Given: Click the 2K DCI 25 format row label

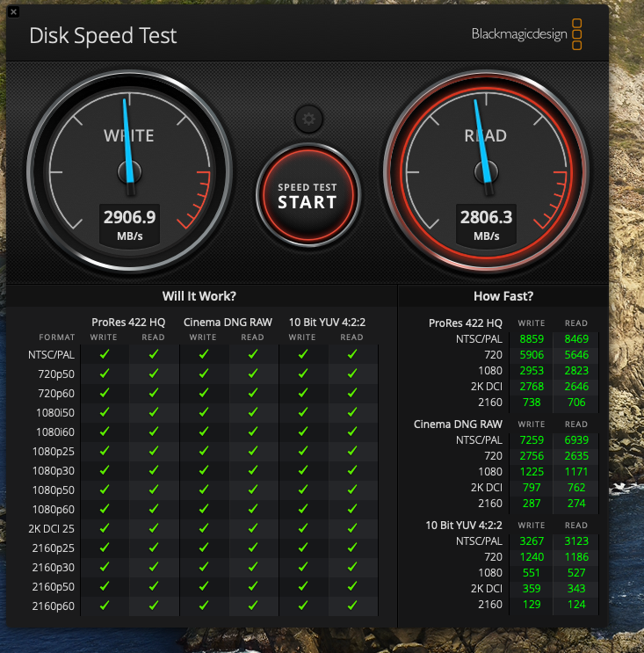Looking at the screenshot, I should (51, 528).
